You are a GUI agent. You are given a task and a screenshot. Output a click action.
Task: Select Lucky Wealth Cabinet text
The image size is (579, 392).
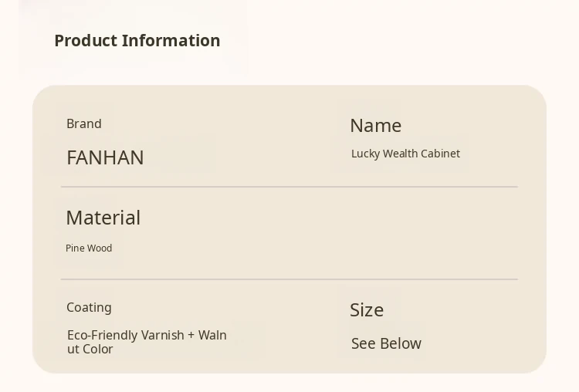click(x=405, y=154)
